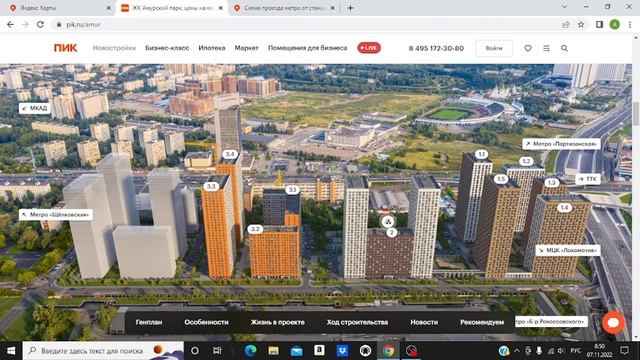Open Microsoft Edge from taskbar
The width and height of the screenshot is (640, 360).
click(250, 351)
